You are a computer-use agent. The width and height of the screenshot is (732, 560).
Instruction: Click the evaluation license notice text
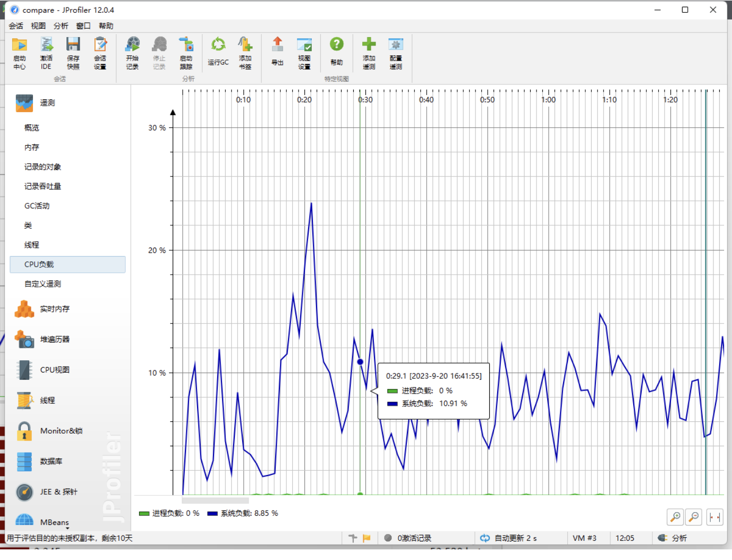click(70, 538)
